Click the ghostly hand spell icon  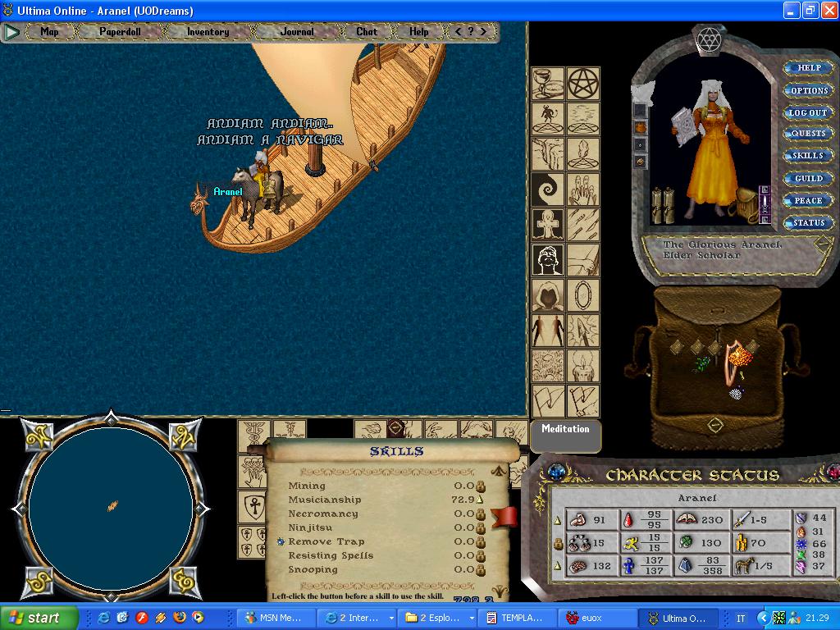(583, 189)
